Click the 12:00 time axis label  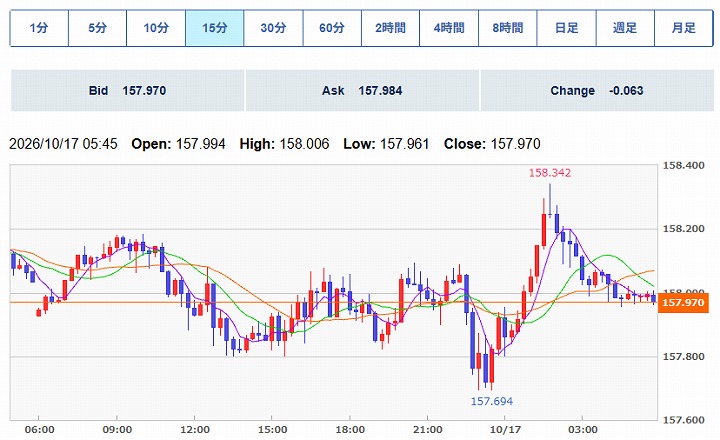(x=195, y=430)
